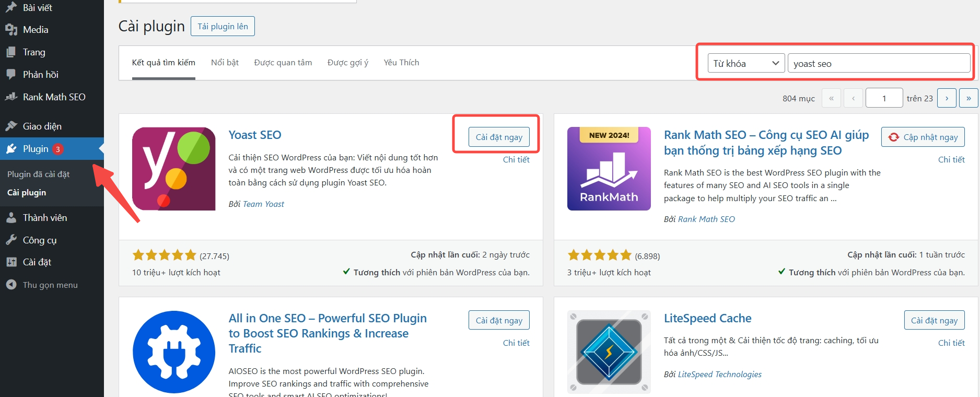Click Rank Math star rating

tap(600, 255)
